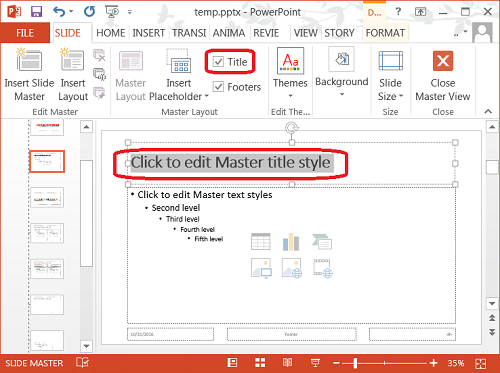
Task: Click Insert Slide Master
Action: 29,75
